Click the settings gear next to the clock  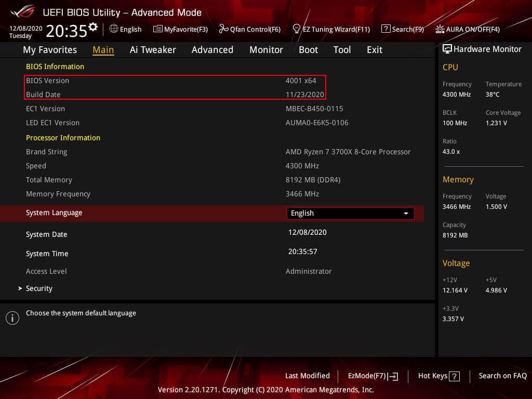[93, 27]
